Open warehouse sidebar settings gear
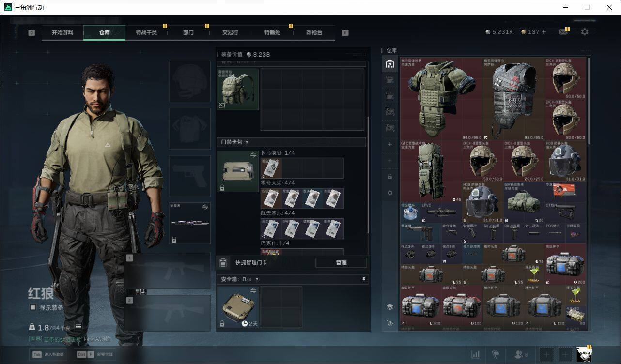This screenshot has width=621, height=364. point(390,193)
